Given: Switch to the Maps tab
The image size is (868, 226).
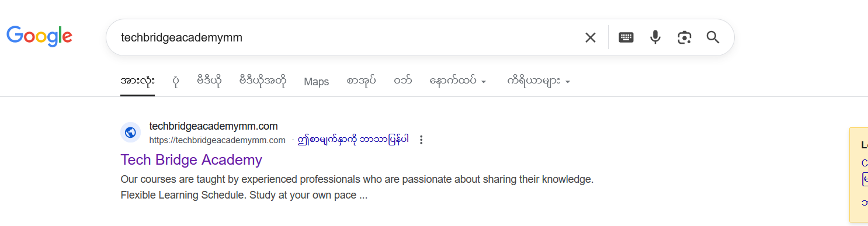Looking at the screenshot, I should [317, 82].
